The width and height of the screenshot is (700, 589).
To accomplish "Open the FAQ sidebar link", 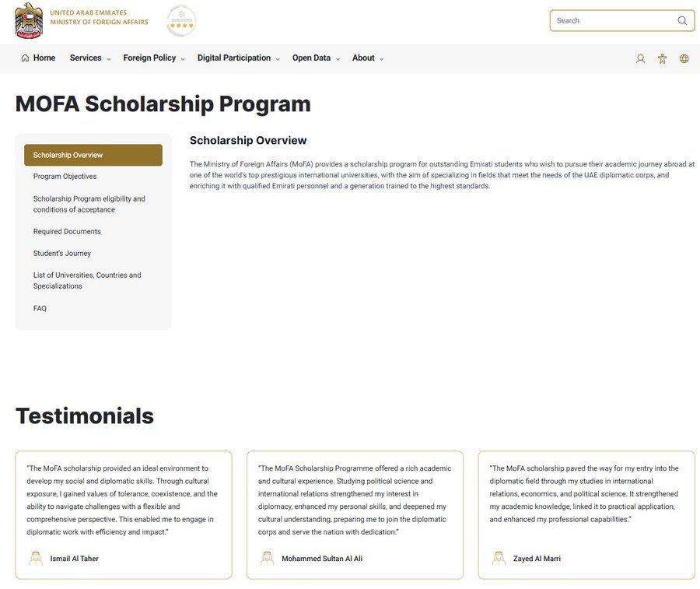I will [40, 308].
